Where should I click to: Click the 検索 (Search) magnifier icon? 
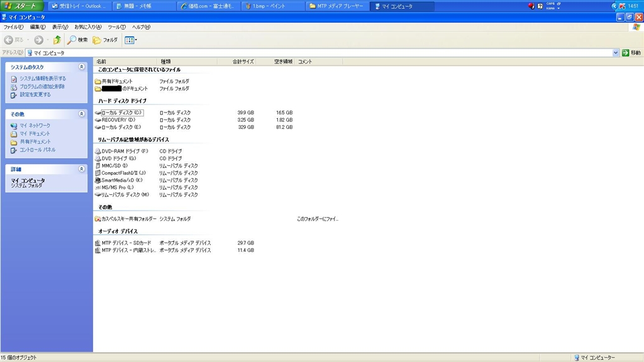[x=72, y=40]
